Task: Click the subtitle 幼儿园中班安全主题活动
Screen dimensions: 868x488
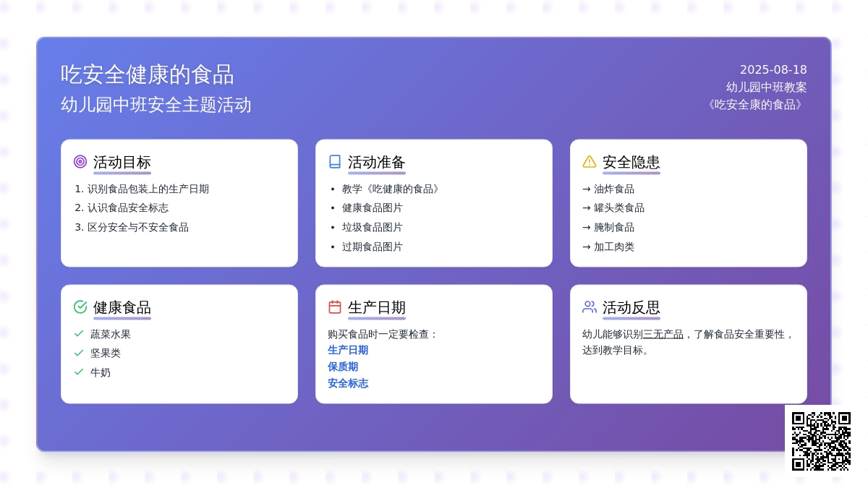Action: coord(156,105)
